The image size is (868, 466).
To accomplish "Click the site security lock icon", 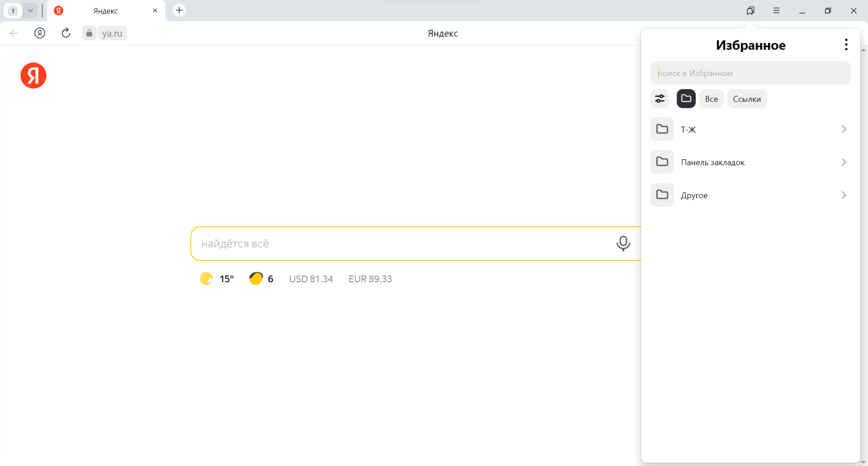I will pos(89,33).
